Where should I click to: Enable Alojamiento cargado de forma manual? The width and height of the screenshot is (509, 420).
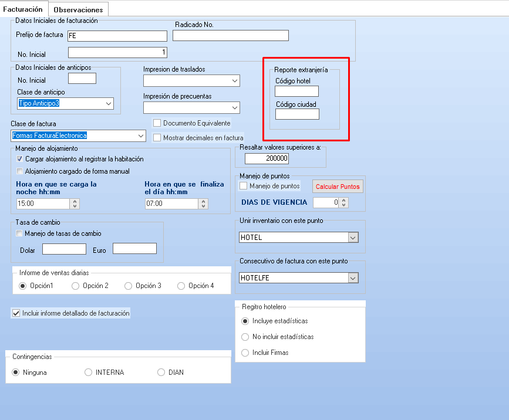[x=20, y=171]
